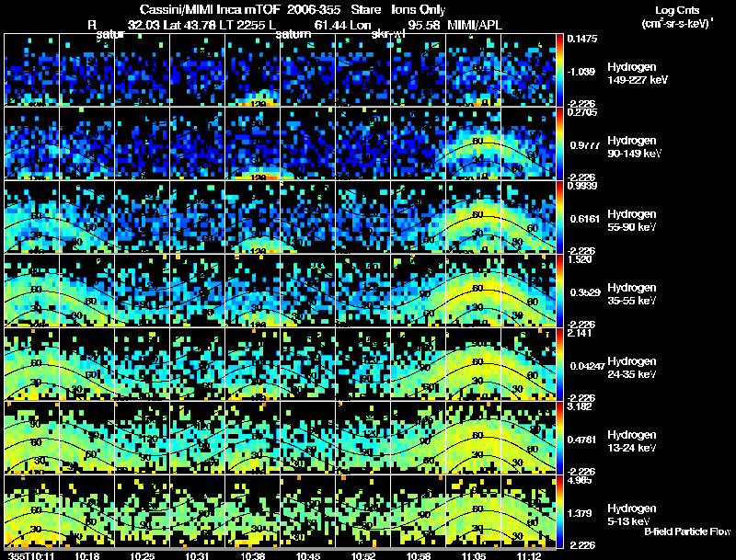Viewport: 736px width, 560px height.
Task: Select the 10:45 panel in 13-24 keV row
Action: (308, 438)
